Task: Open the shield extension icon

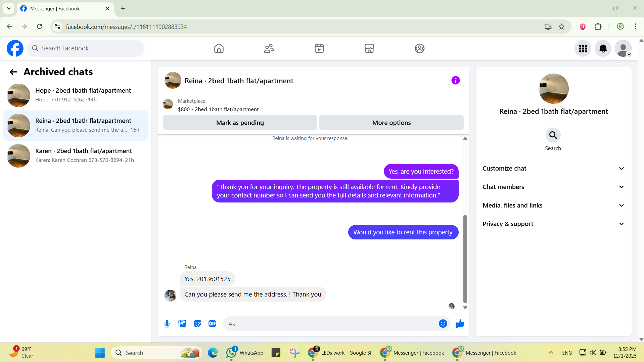Action: point(583,27)
